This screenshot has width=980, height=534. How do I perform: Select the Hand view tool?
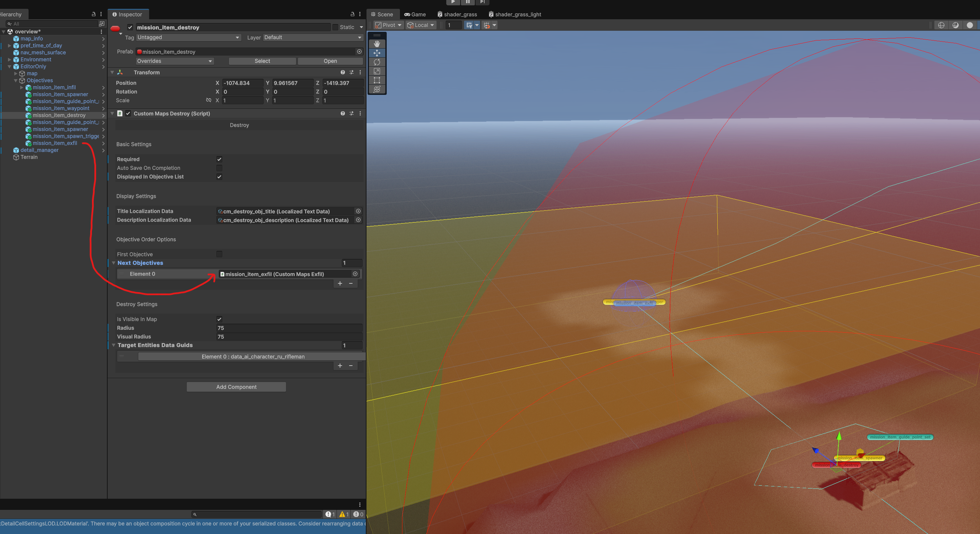point(377,44)
